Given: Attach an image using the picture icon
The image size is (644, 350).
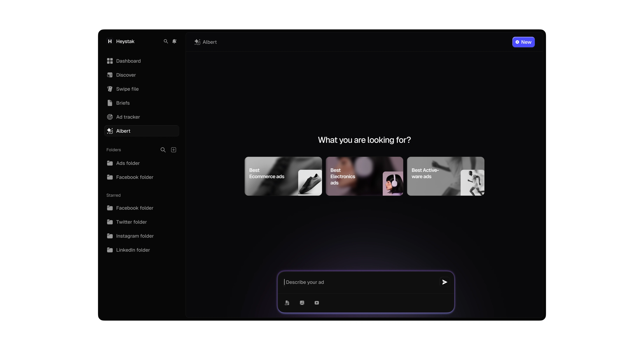Looking at the screenshot, I should [302, 303].
